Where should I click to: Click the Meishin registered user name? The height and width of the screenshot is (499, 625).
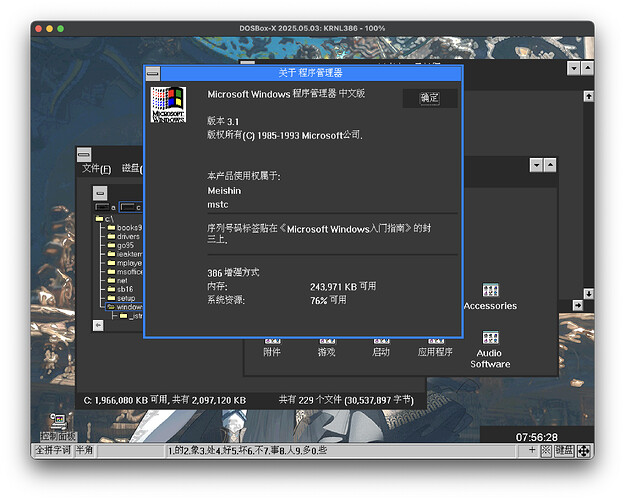pos(224,191)
